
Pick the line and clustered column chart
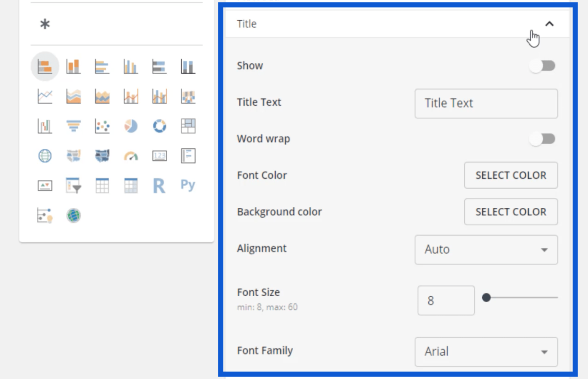159,96
